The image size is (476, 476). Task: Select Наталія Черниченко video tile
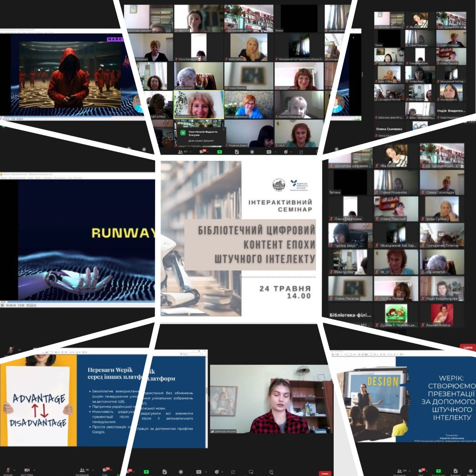[x=249, y=104]
